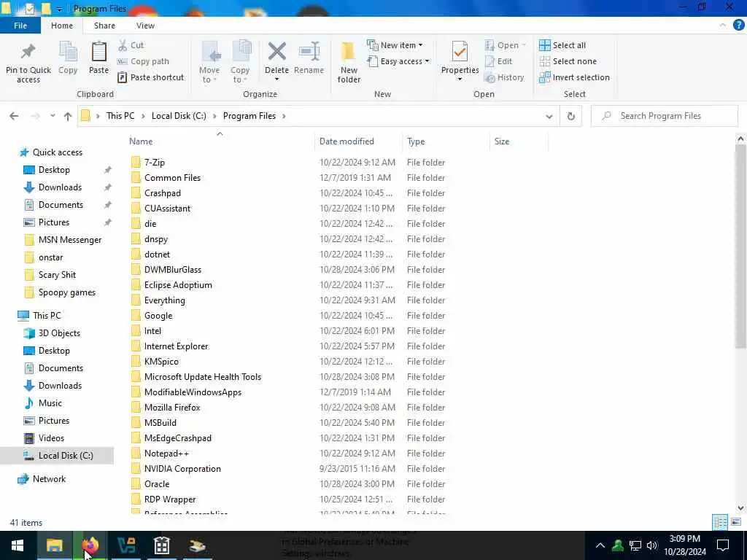Viewport: 747px width, 560px height.
Task: Cut the selected item
Action: click(131, 45)
